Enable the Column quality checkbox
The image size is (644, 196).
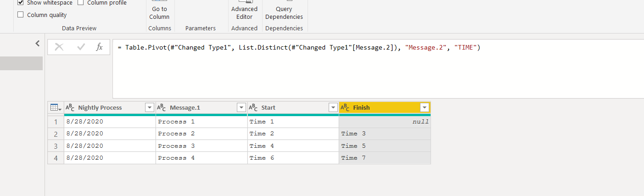click(x=20, y=15)
